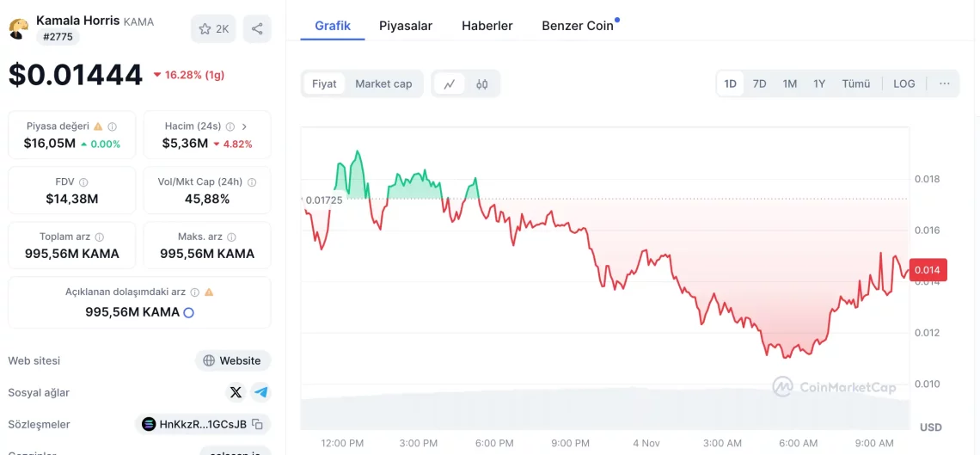Open the Haberler tab
The width and height of the screenshot is (980, 455).
pyautogui.click(x=487, y=26)
